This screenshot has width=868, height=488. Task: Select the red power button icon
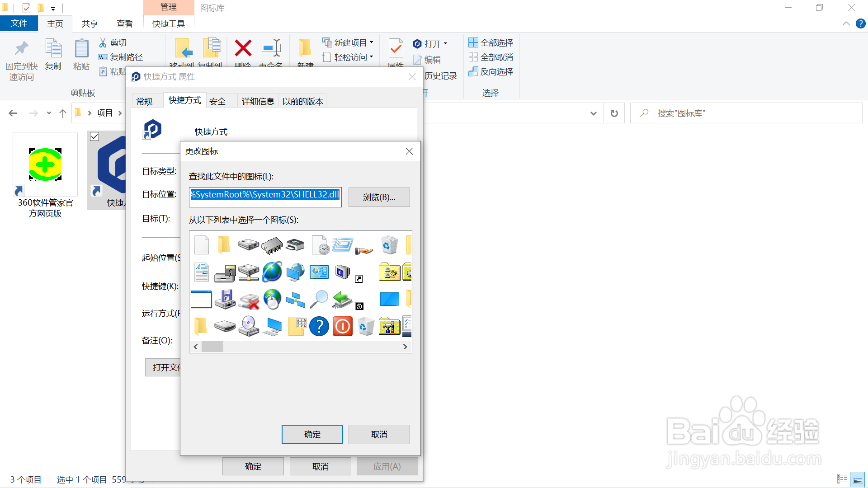click(x=342, y=326)
